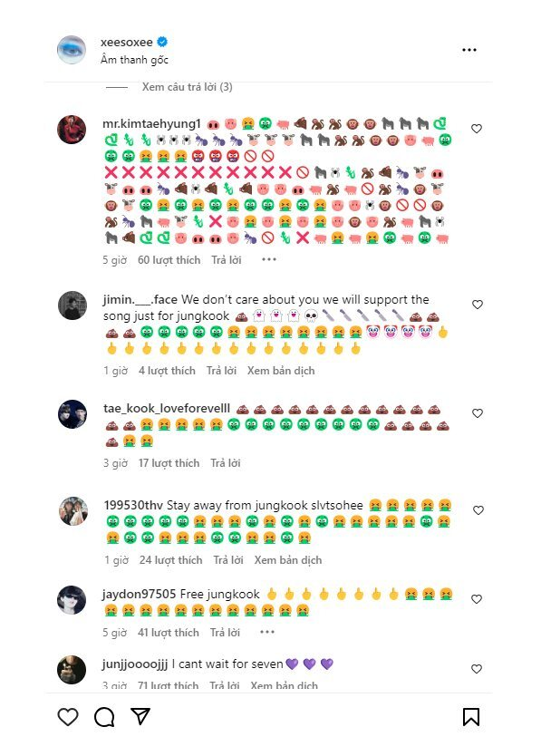The height and width of the screenshot is (756, 541).
Task: Like the post with the heart icon
Action: 68,717
